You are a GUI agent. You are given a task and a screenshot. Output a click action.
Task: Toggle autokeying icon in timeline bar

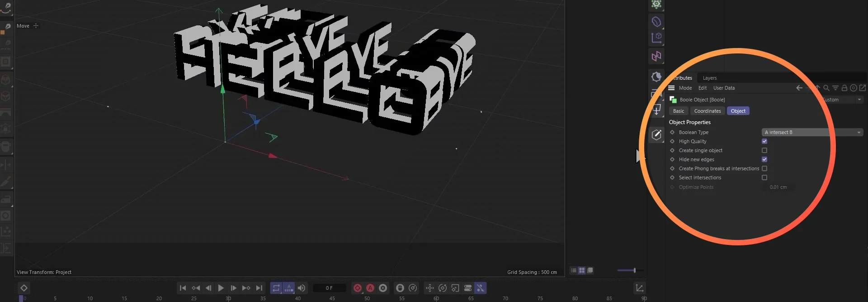click(x=370, y=288)
